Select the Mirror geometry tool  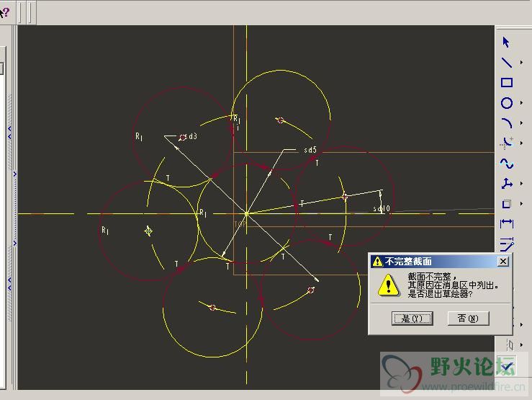click(510, 345)
